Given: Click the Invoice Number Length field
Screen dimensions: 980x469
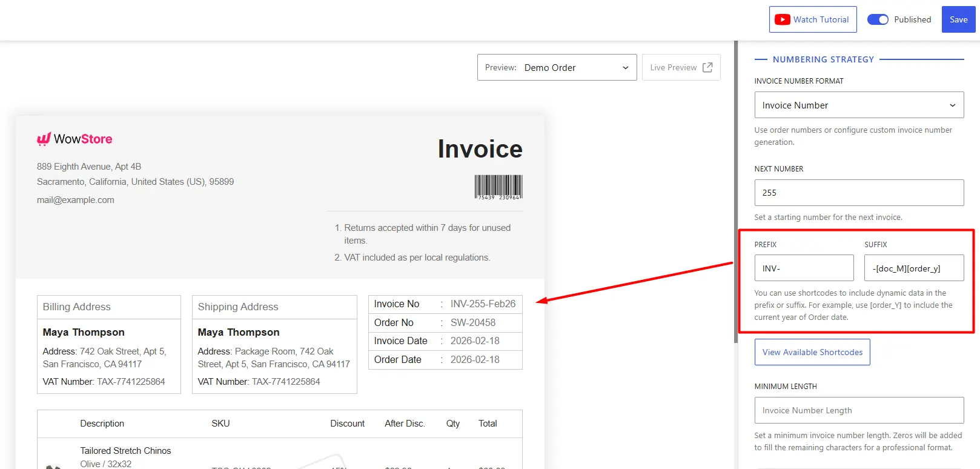Looking at the screenshot, I should click(x=859, y=410).
